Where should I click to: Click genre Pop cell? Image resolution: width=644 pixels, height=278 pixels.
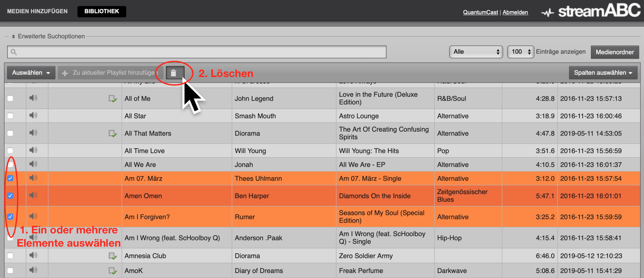pos(443,151)
